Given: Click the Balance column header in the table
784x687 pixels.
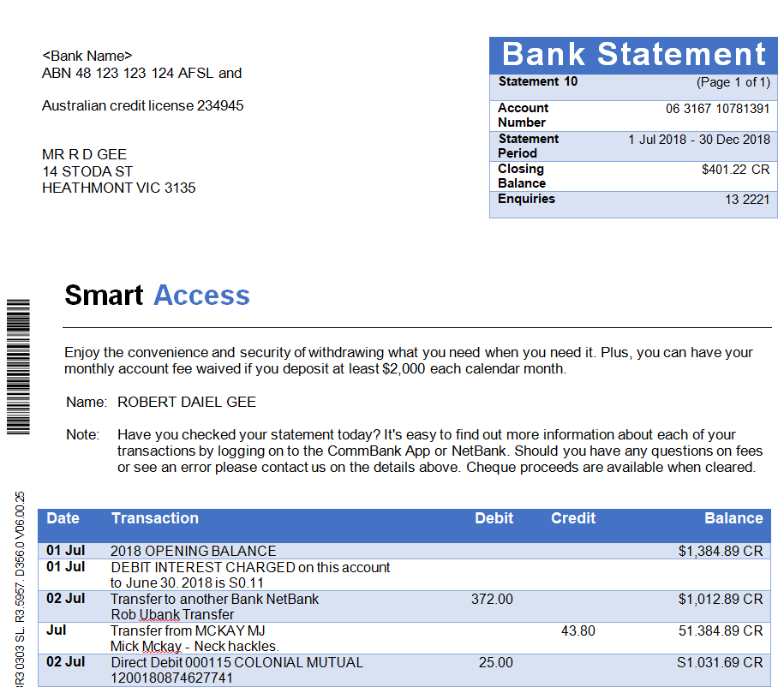Looking at the screenshot, I should (x=733, y=518).
